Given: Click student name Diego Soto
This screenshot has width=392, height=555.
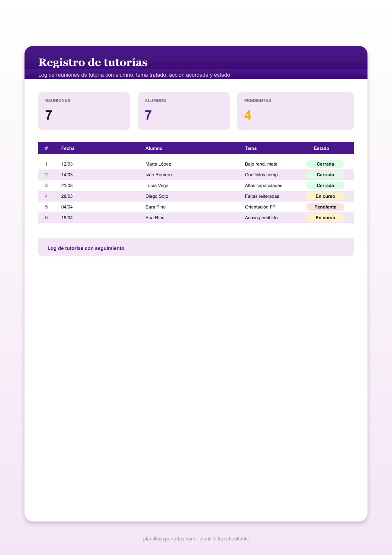Looking at the screenshot, I should 157,196.
